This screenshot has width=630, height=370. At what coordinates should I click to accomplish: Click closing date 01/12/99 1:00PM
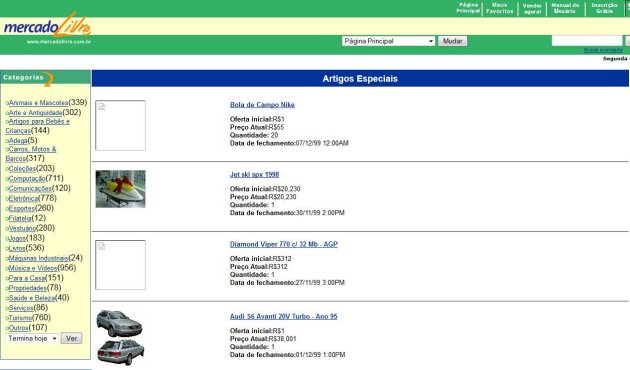(x=321, y=355)
